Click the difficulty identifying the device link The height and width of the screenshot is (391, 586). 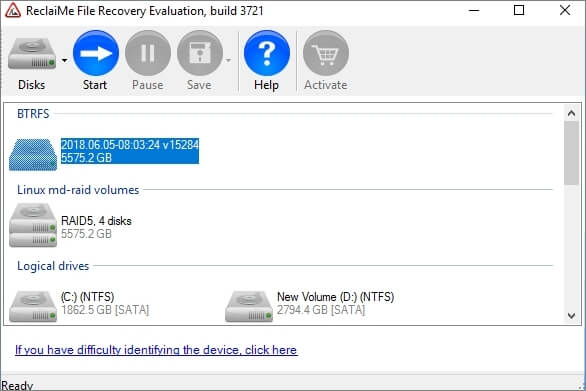(156, 350)
